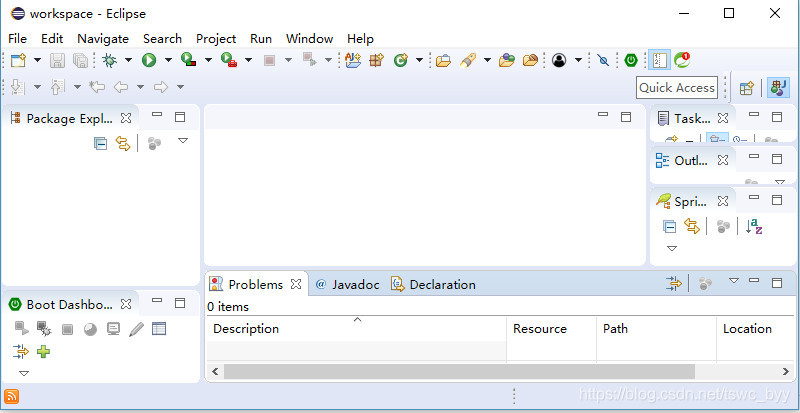Switch to the Javadoc tab

(348, 284)
